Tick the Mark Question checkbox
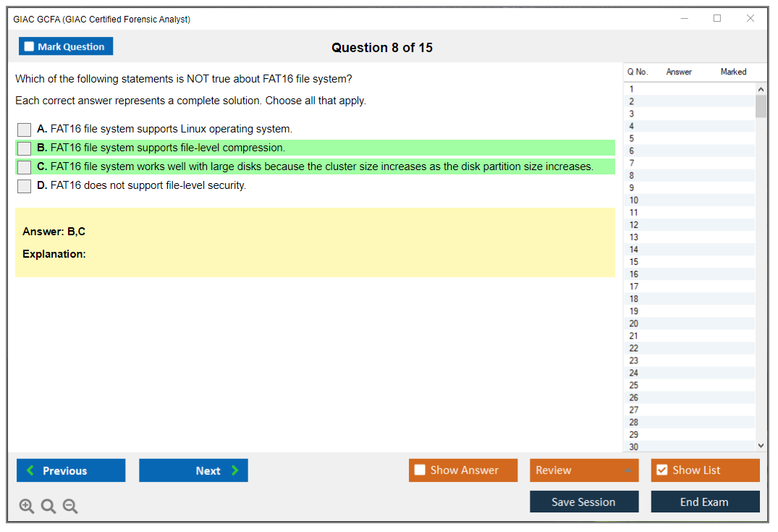The width and height of the screenshot is (778, 532). point(30,46)
